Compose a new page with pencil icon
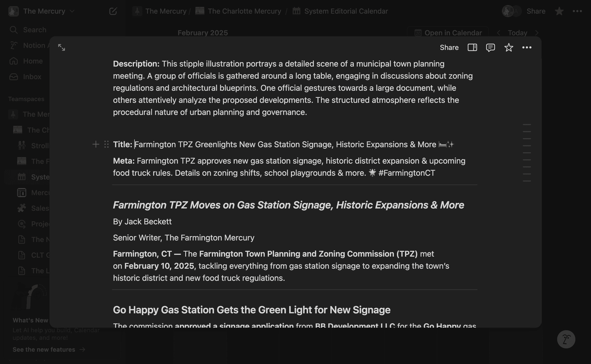591x364 pixels. [113, 11]
